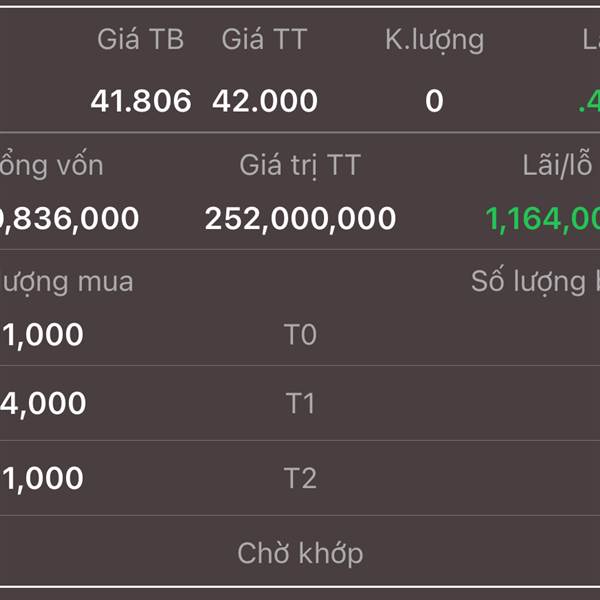Open the average price value 41.806

click(x=141, y=101)
